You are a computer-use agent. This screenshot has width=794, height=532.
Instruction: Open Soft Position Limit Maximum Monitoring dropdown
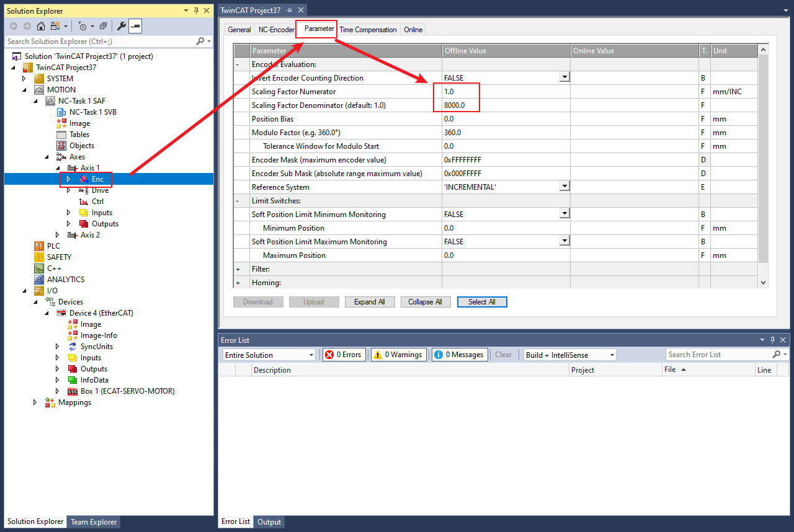pos(564,241)
